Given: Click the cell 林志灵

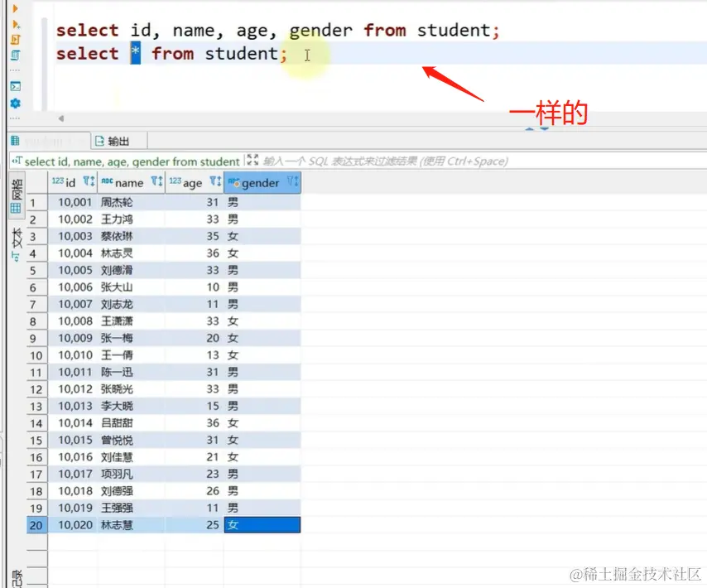Looking at the screenshot, I should tap(131, 253).
